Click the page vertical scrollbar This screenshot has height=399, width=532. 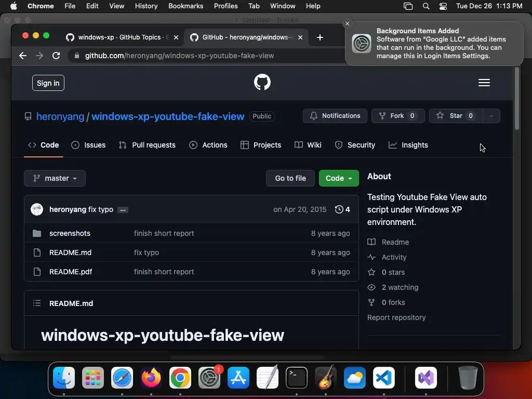(517, 98)
